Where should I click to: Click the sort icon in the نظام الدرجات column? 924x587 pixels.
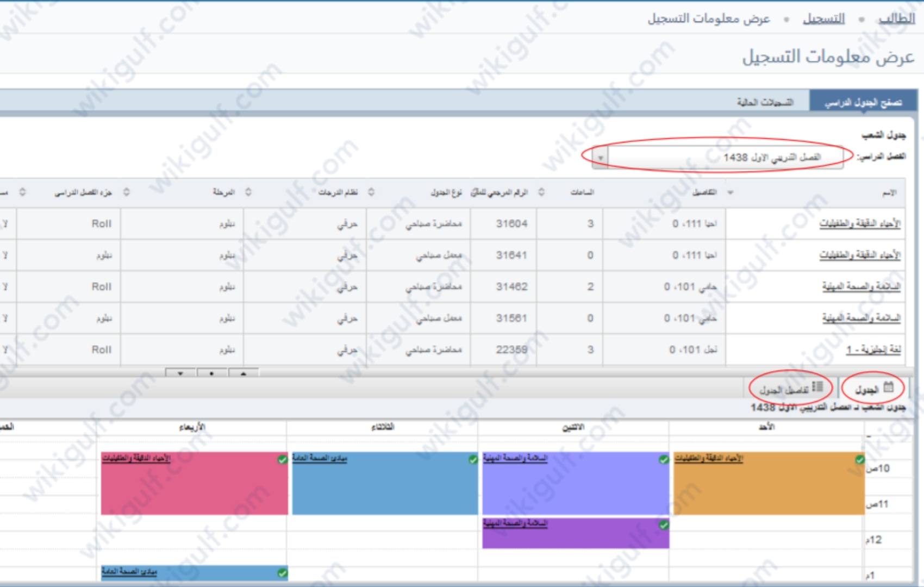coord(248,192)
